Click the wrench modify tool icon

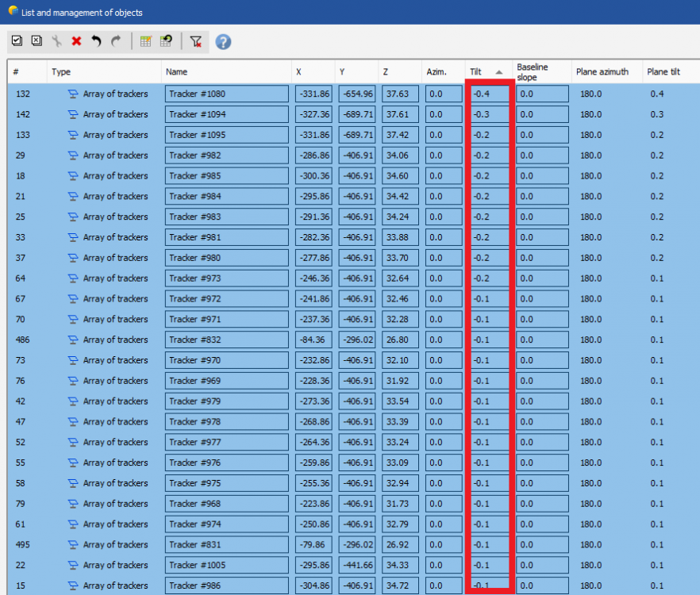tap(56, 41)
